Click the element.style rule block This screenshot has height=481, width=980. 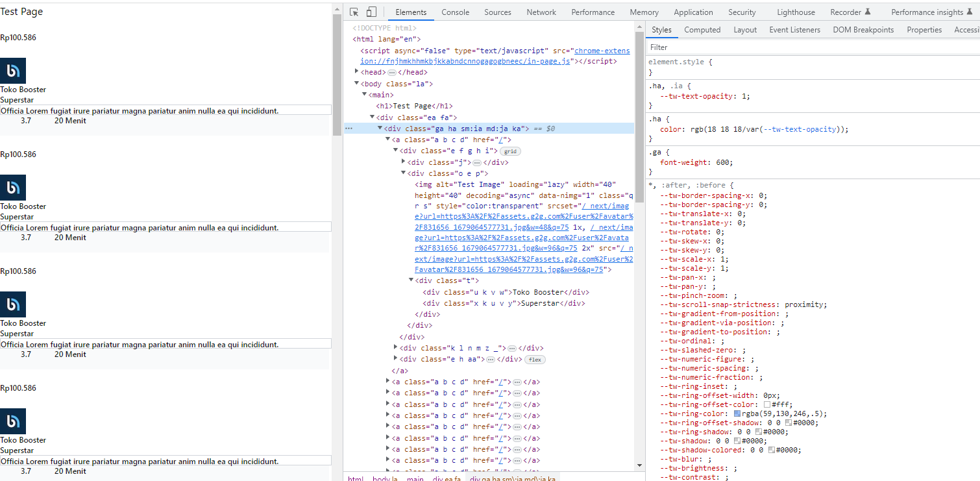813,68
